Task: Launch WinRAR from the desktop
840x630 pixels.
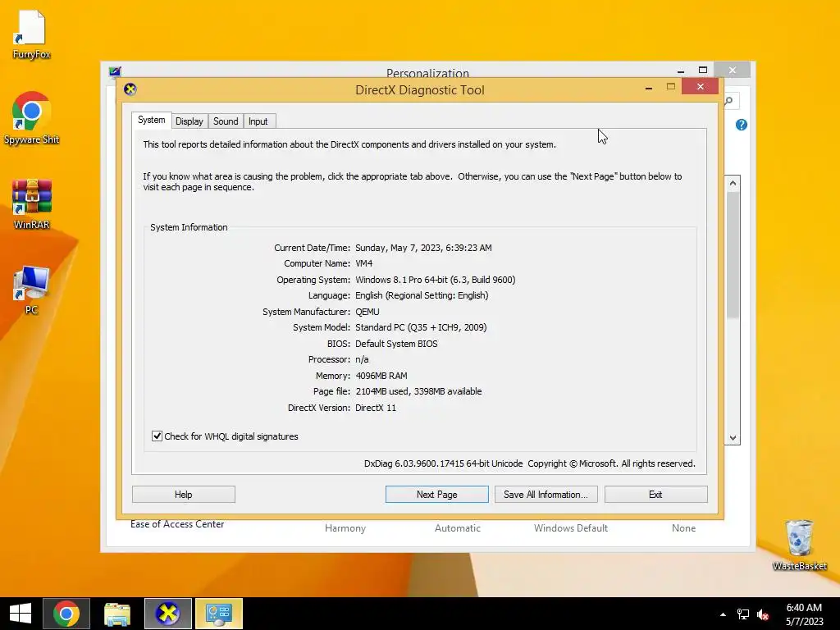Action: pos(32,204)
